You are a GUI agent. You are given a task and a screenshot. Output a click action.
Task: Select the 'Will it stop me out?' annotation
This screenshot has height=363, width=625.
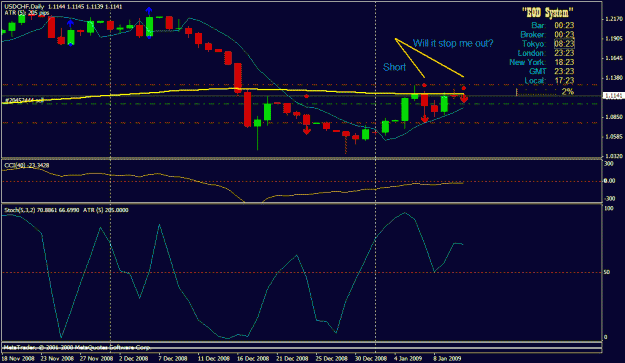453,43
